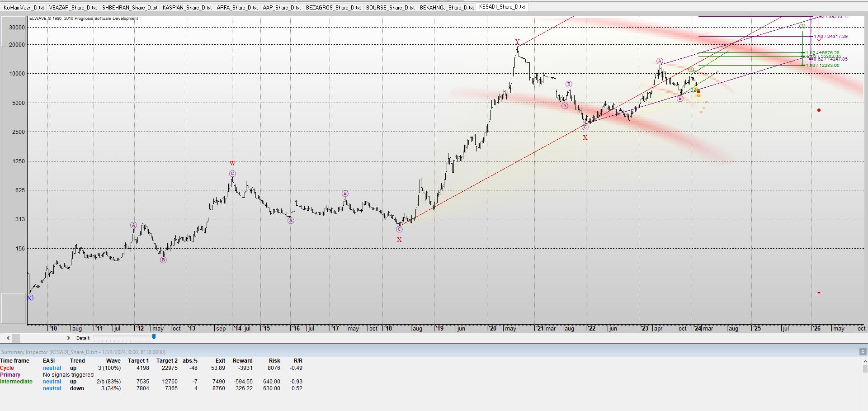Close the Summary Inspector panel
868x411 pixels.
click(863, 352)
